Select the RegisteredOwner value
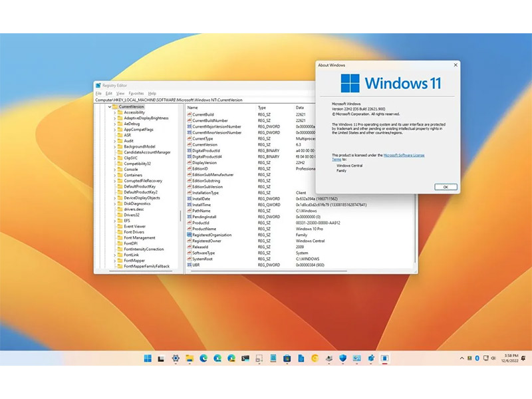The height and width of the screenshot is (399, 532). pyautogui.click(x=207, y=241)
